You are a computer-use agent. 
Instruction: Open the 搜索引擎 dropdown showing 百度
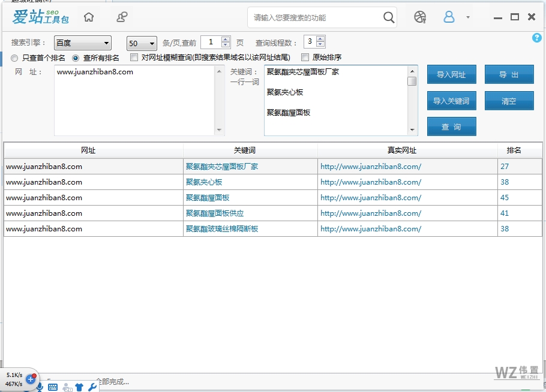(x=82, y=43)
